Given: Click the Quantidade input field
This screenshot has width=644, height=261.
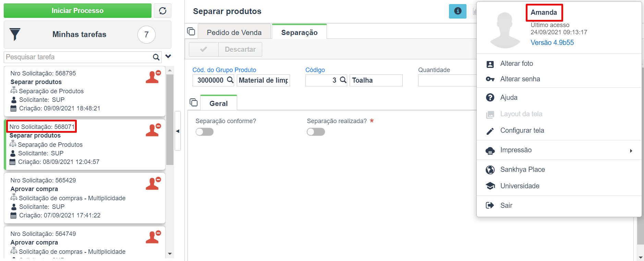Looking at the screenshot, I should coord(447,80).
